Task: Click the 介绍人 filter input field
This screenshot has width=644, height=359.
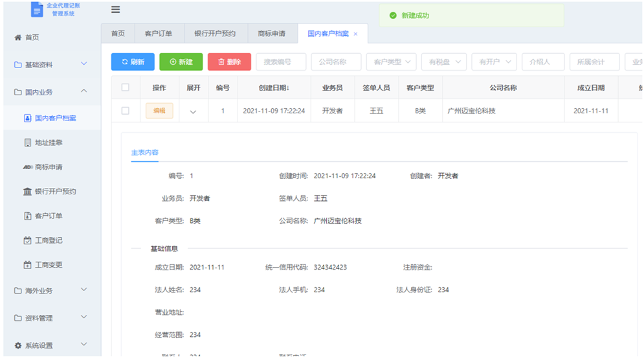Action: pos(543,62)
